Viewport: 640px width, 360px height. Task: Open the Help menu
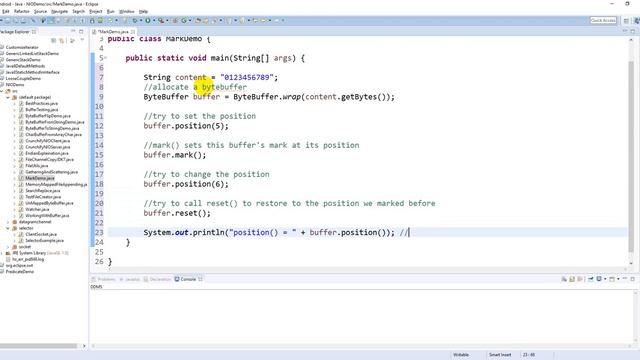coord(143,11)
